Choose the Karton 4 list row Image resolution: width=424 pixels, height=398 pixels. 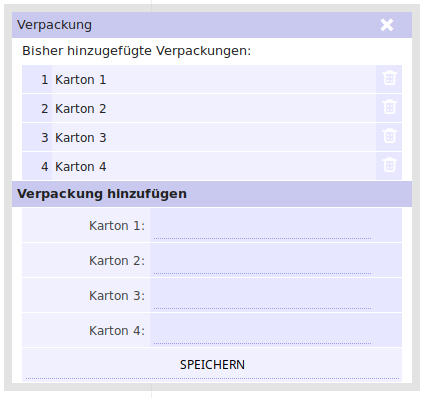[x=214, y=167]
